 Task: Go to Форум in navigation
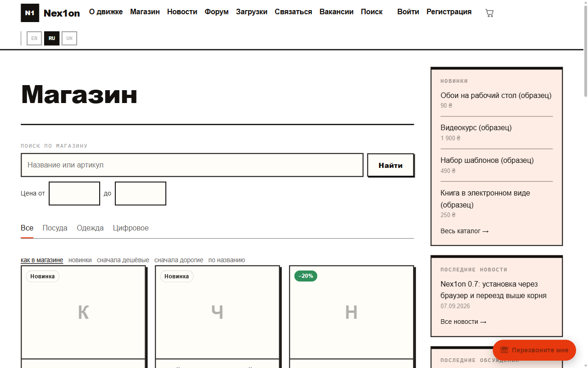coord(217,12)
